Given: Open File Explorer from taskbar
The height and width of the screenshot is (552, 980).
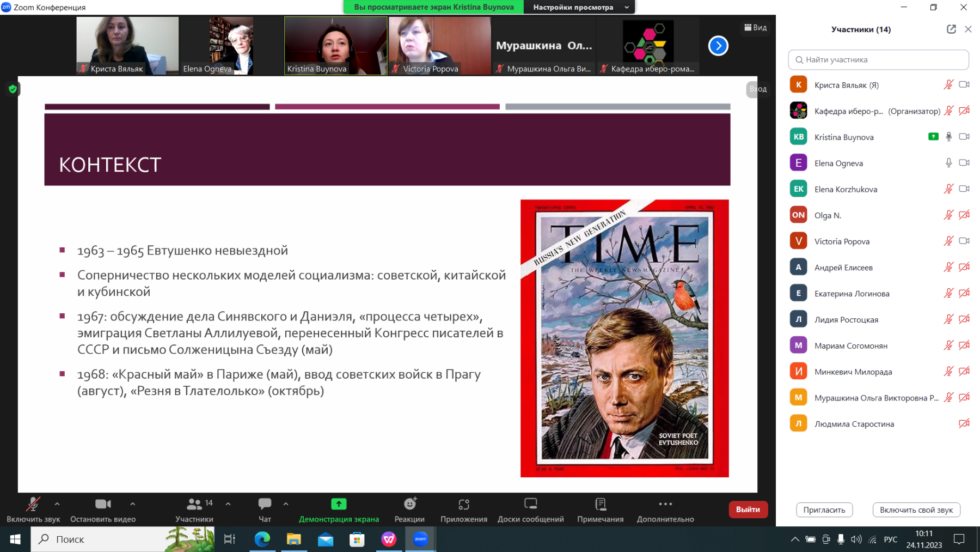Looking at the screenshot, I should tap(294, 539).
